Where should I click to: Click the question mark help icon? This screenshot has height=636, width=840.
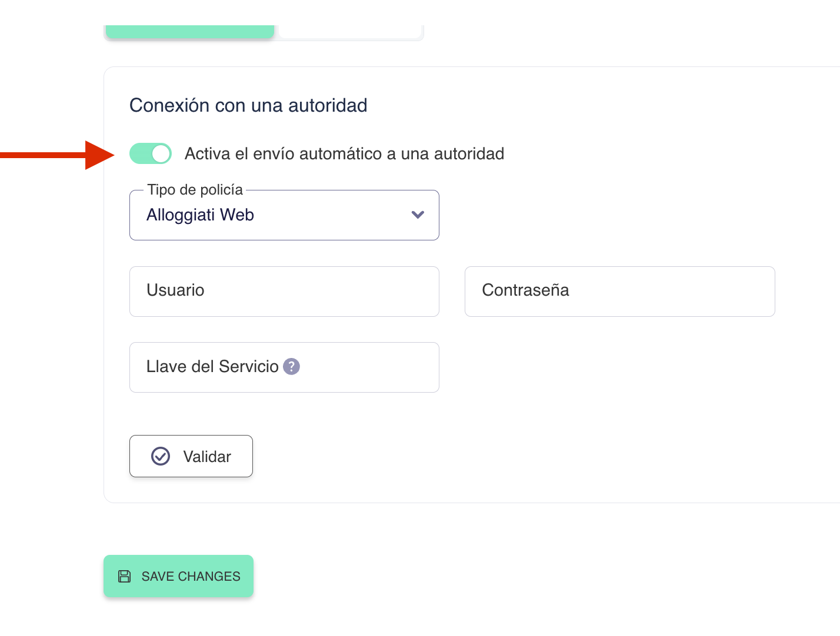pos(291,367)
